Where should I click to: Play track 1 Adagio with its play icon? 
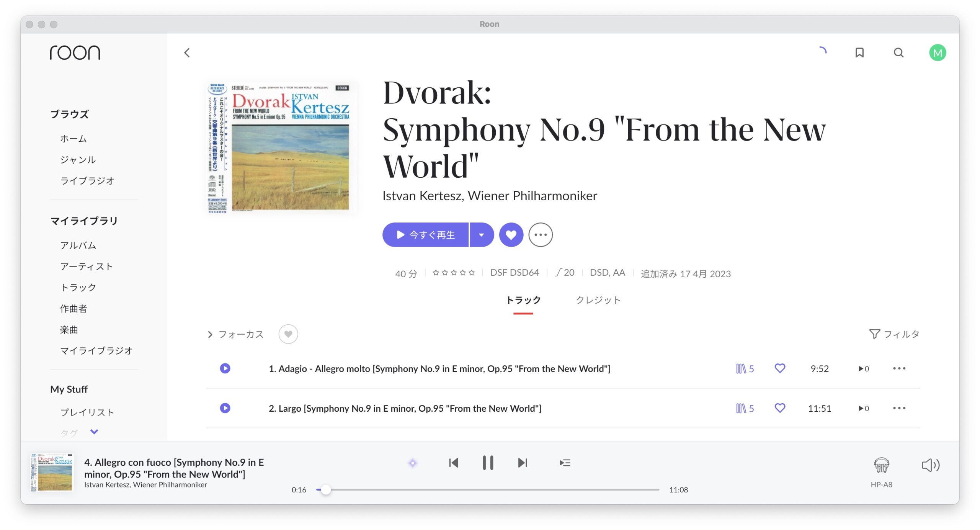tap(225, 368)
